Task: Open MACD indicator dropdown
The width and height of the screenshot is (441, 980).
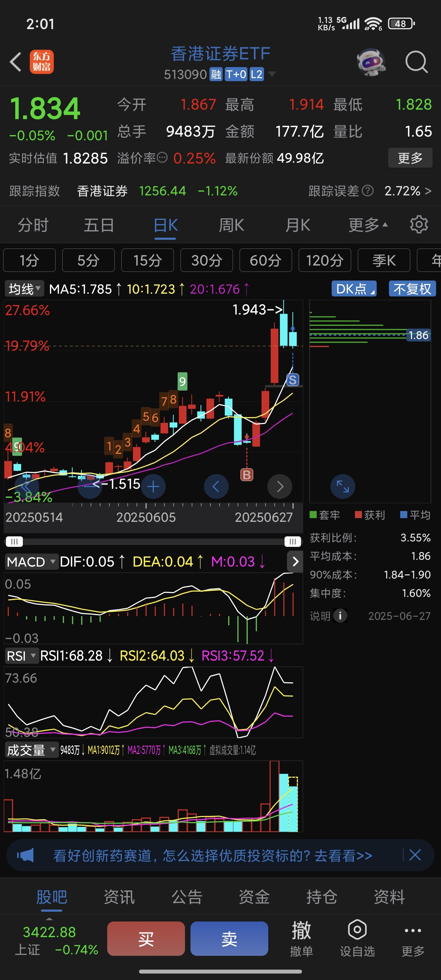Action: (x=31, y=562)
